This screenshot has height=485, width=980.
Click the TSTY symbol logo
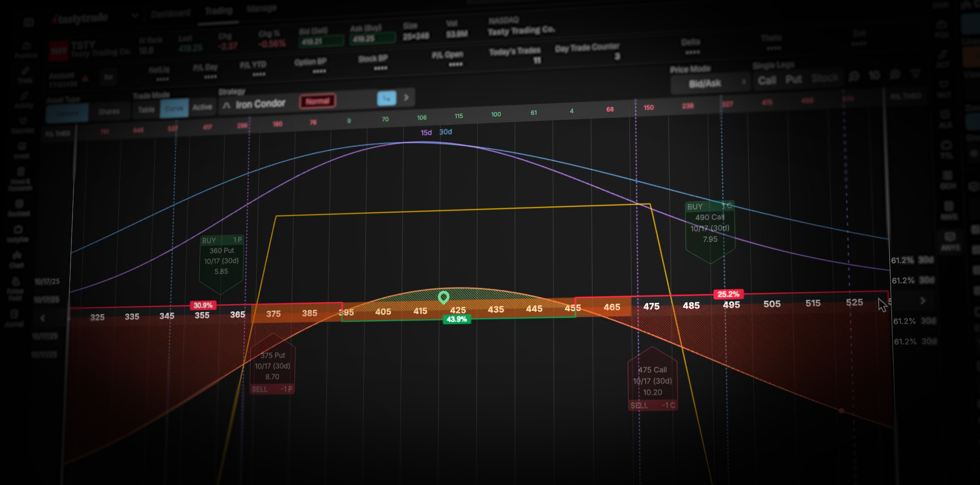pyautogui.click(x=58, y=51)
